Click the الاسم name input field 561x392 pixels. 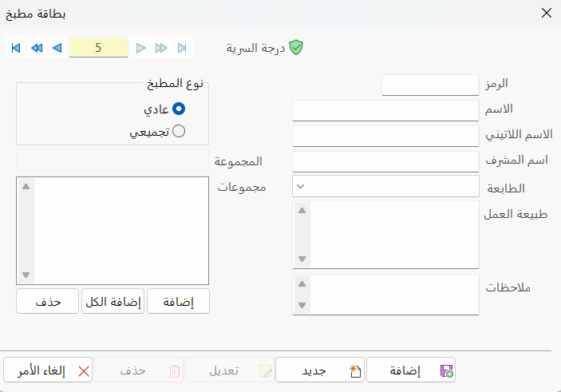[x=385, y=110]
